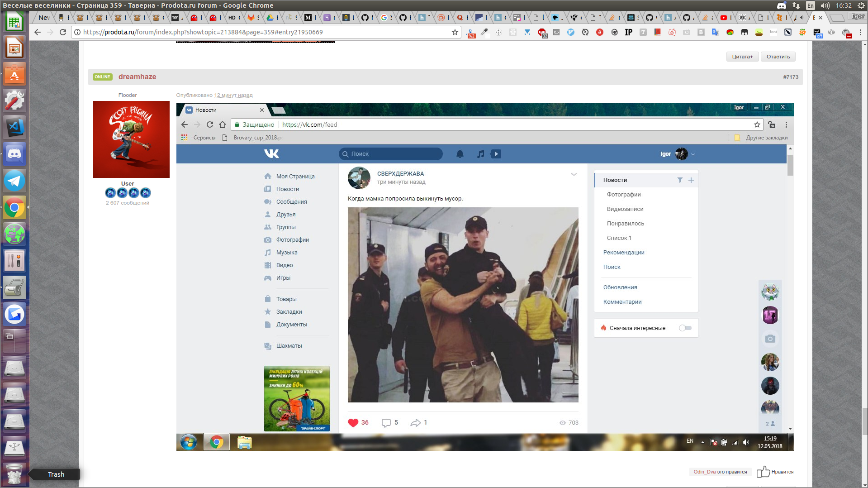
Task: Open Закладки in VK left menu
Action: click(289, 312)
